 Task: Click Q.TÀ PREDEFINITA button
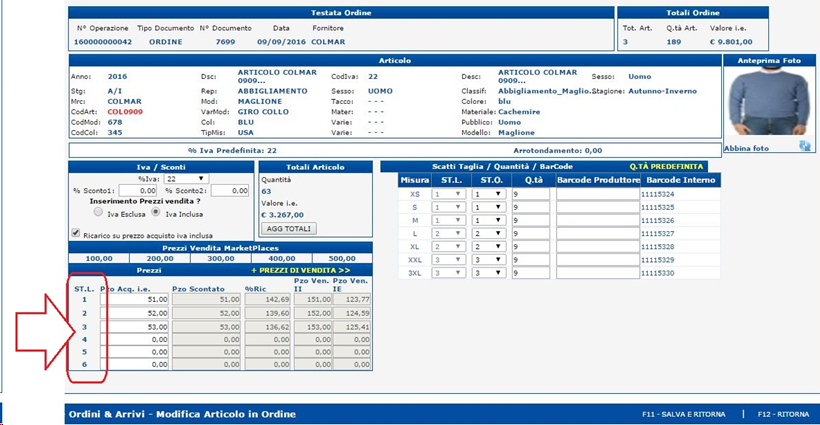(666, 166)
